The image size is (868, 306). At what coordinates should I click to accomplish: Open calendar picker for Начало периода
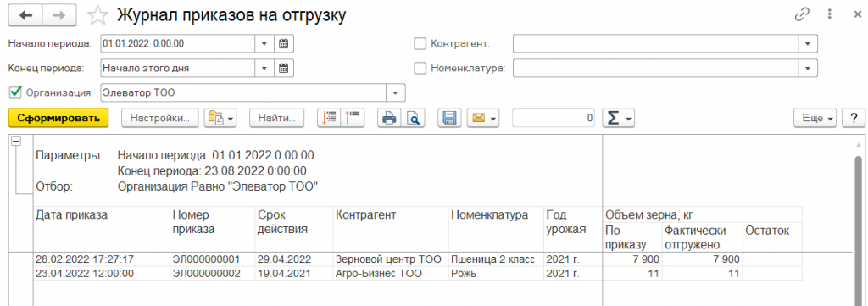pos(283,43)
